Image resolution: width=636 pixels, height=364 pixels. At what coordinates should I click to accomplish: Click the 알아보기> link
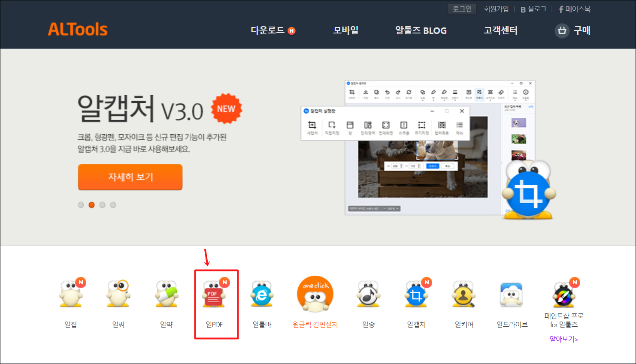point(564,339)
